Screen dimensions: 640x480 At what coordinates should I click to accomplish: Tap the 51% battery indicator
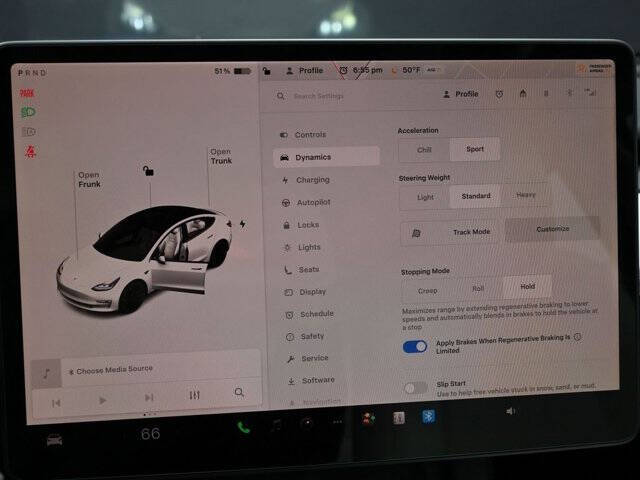click(x=233, y=71)
